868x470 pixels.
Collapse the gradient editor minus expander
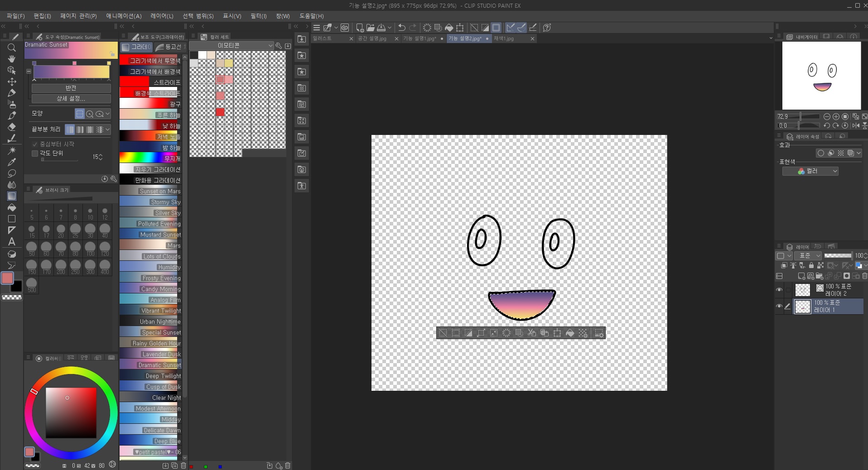29,71
